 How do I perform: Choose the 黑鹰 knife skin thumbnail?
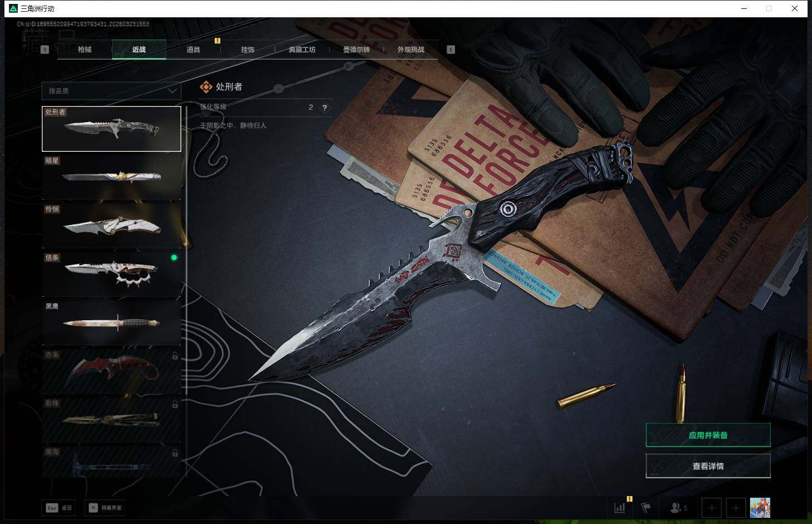(x=112, y=323)
